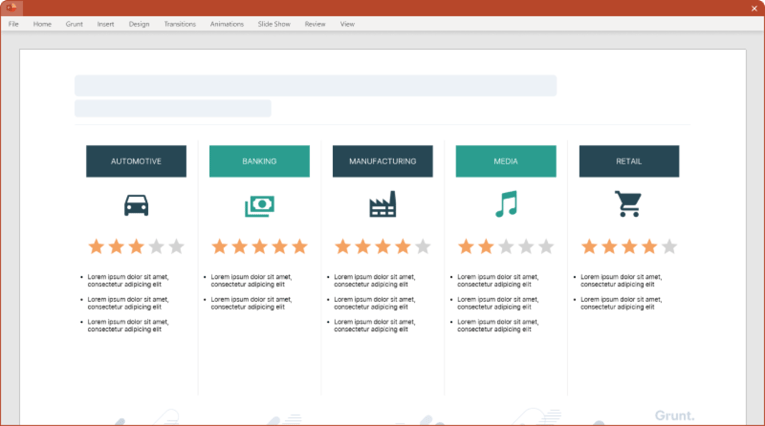
Task: Click the MANUFACTURING header box
Action: coord(382,161)
